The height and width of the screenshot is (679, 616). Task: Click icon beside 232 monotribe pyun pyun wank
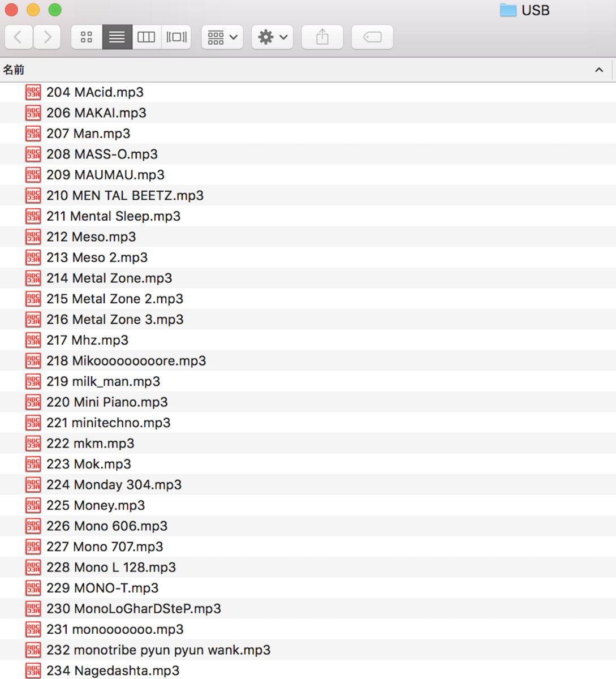pos(33,650)
